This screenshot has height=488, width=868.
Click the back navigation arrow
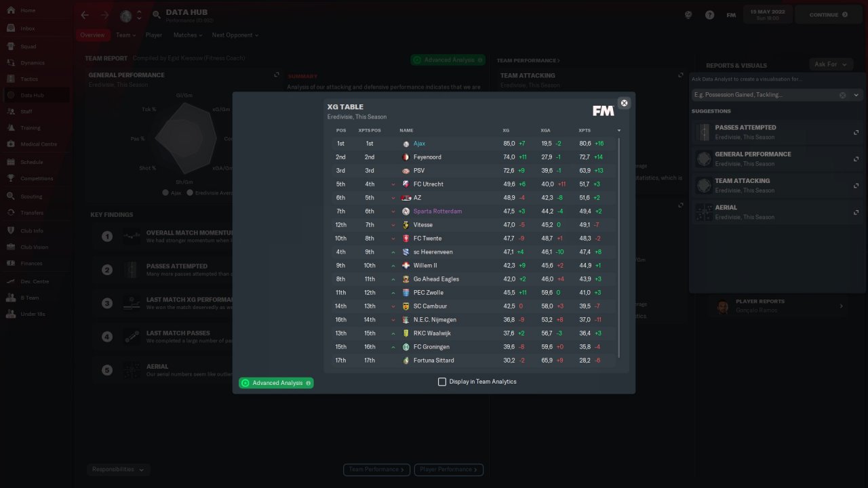[x=85, y=15]
